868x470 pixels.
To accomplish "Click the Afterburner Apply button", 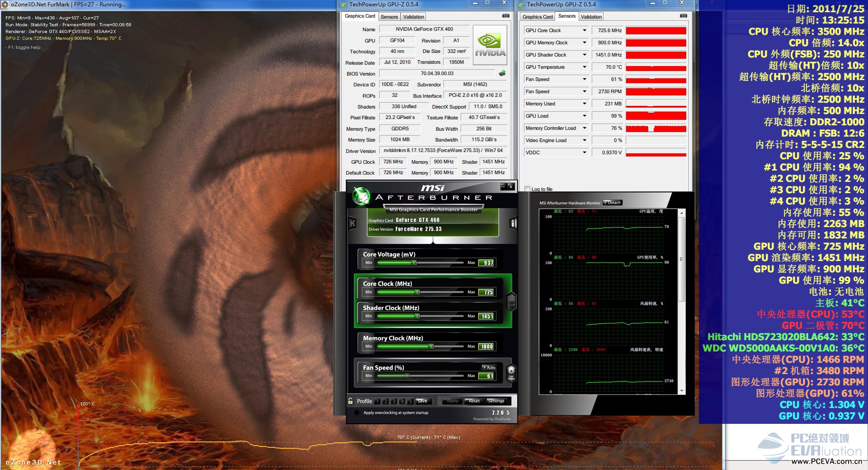I will tap(452, 401).
